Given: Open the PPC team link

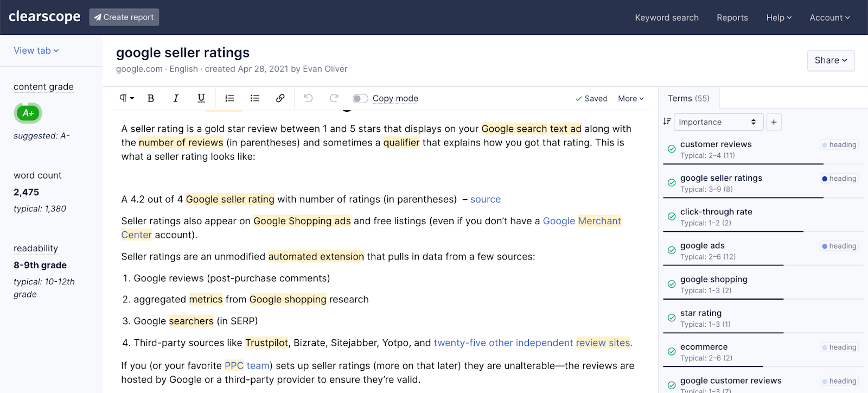Looking at the screenshot, I should (x=247, y=366).
